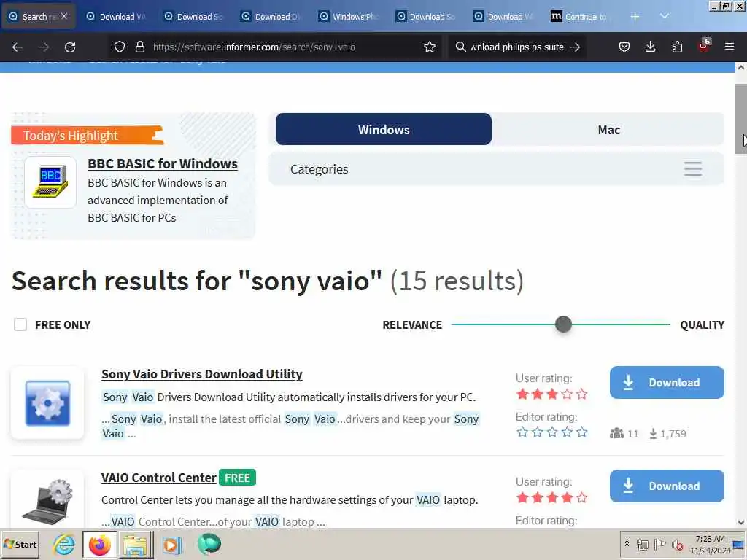Show hidden system tray icons
Screen dimensions: 747x560
pyautogui.click(x=627, y=543)
